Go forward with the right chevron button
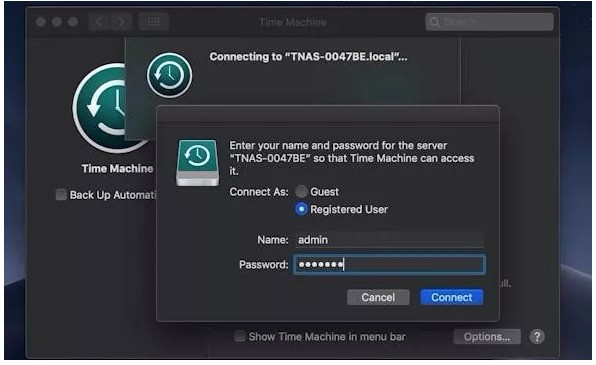The image size is (596, 365). tap(121, 22)
